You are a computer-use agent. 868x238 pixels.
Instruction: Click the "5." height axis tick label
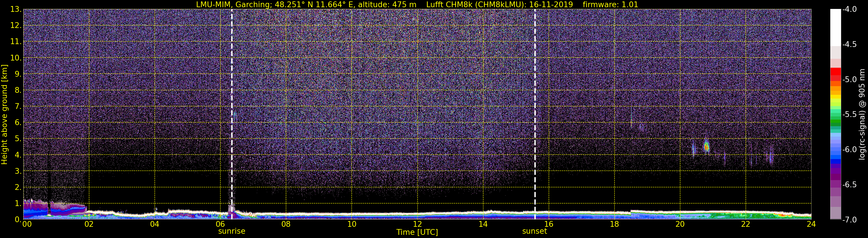18,139
